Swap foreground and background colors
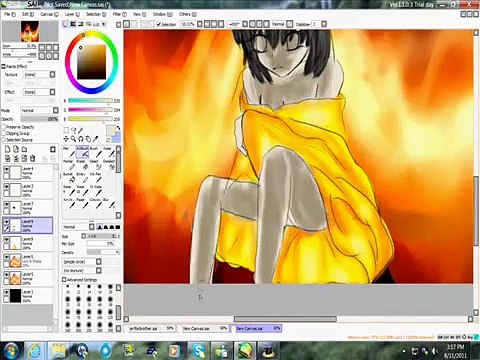 point(118,128)
